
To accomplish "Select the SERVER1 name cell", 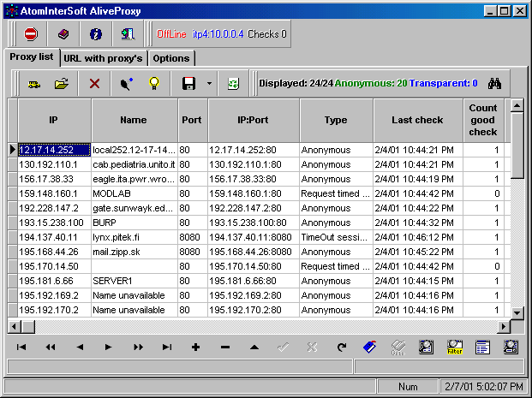I will pos(134,281).
